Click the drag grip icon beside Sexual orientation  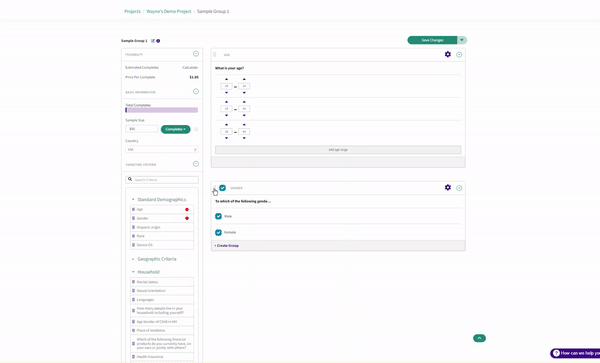point(133,291)
